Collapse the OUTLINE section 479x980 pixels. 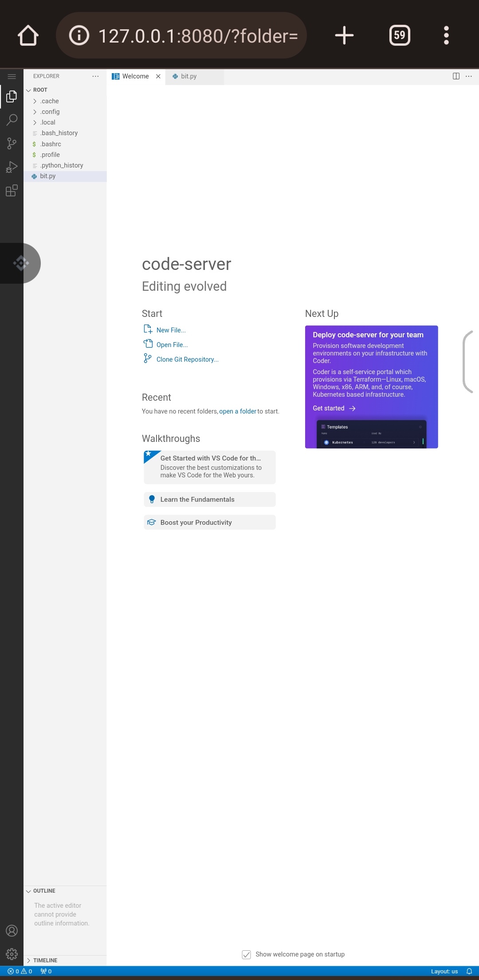point(65,891)
